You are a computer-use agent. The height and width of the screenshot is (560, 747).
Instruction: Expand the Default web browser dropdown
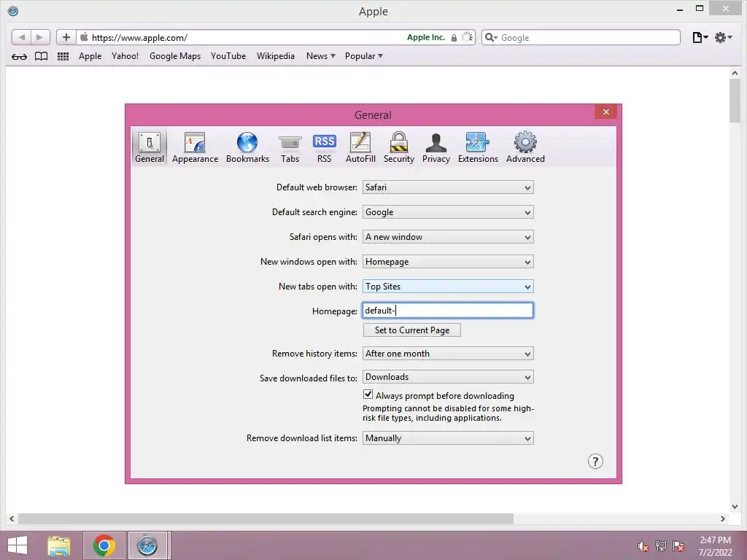coord(448,187)
